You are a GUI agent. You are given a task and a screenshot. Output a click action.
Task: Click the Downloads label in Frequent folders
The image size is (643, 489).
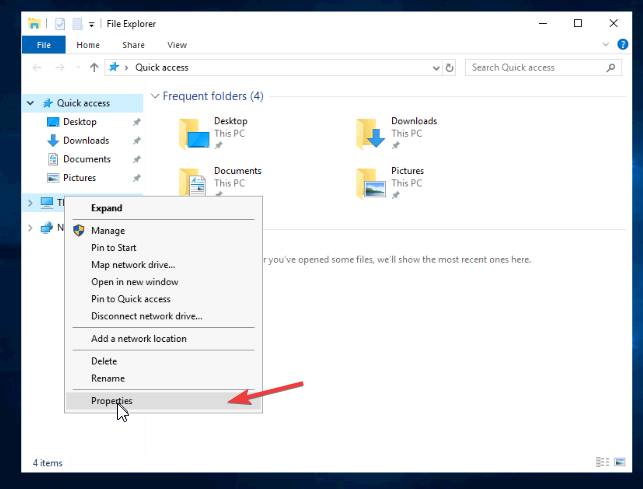pos(414,121)
